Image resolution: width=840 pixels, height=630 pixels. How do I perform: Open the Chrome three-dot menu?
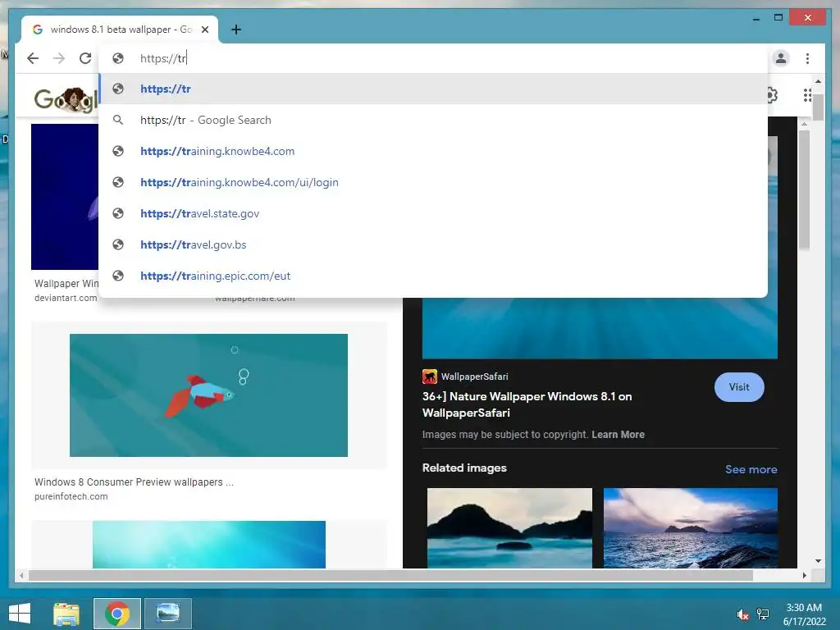coord(807,58)
